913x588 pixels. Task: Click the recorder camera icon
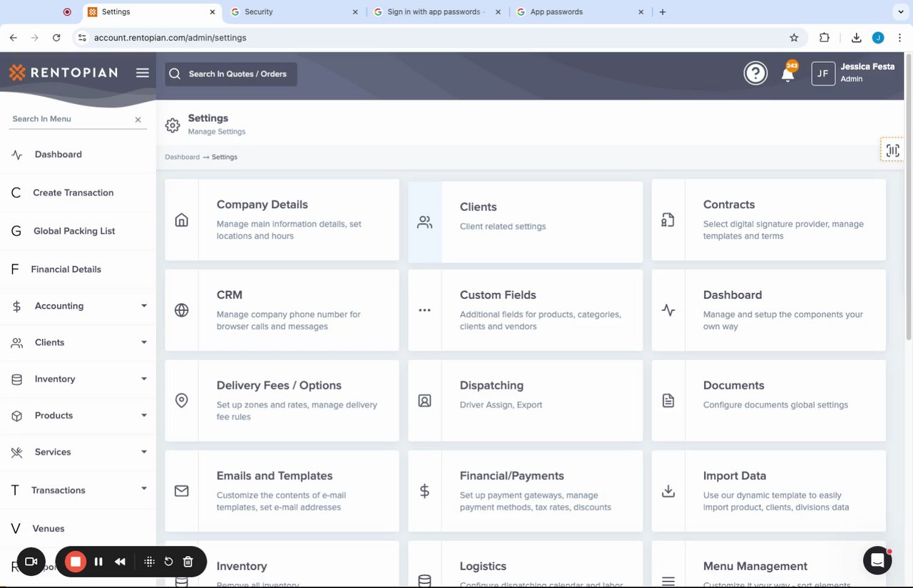tap(31, 562)
